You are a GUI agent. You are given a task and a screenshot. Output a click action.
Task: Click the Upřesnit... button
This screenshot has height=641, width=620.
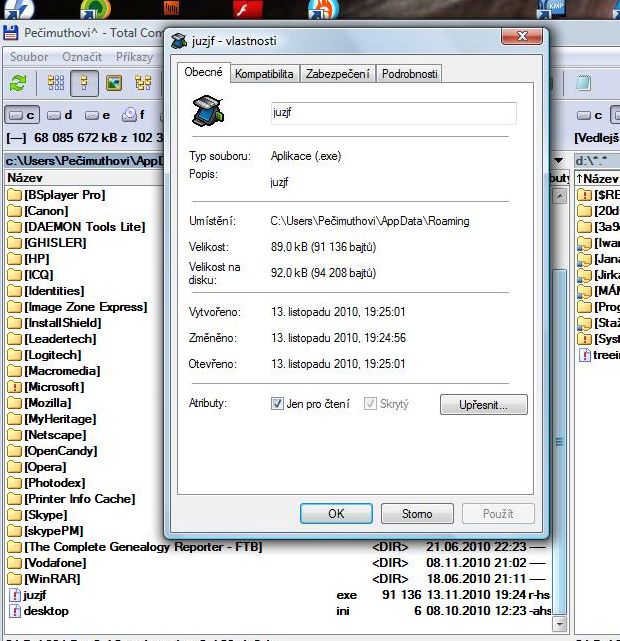483,405
